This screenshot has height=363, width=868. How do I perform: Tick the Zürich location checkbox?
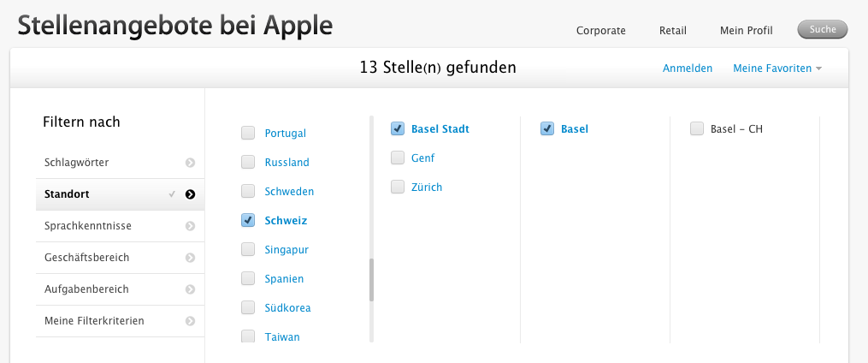click(x=398, y=187)
